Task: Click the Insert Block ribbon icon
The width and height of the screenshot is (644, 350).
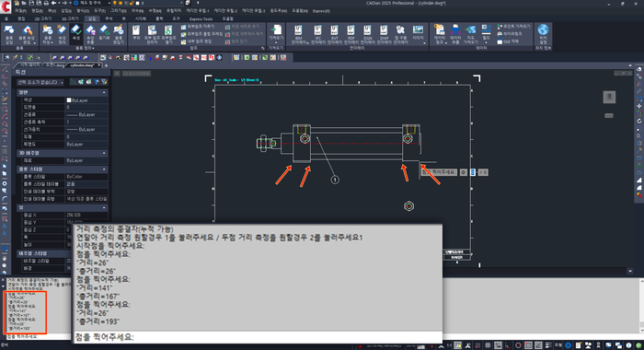Action: [x=9, y=35]
